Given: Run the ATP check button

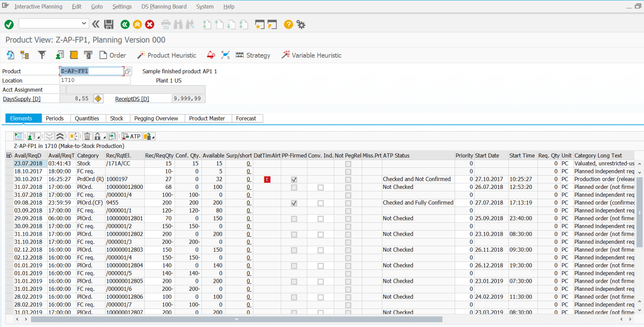Looking at the screenshot, I should (x=131, y=136).
